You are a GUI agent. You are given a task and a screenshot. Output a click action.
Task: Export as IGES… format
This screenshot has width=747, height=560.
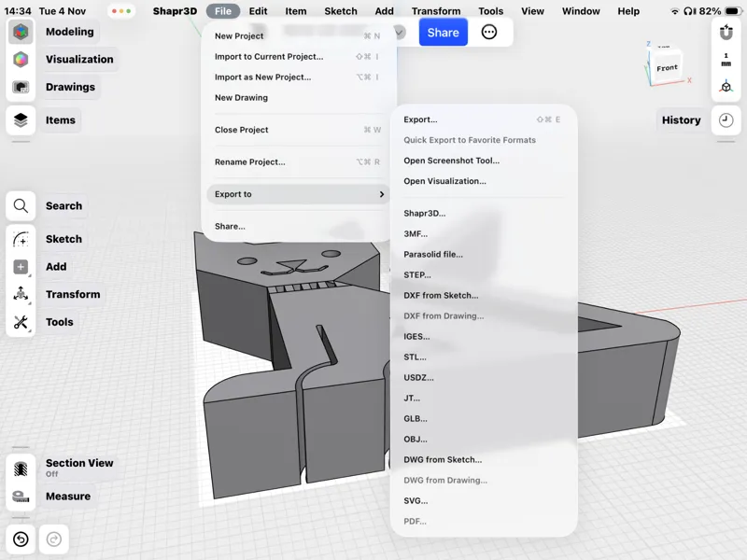pyautogui.click(x=484, y=336)
